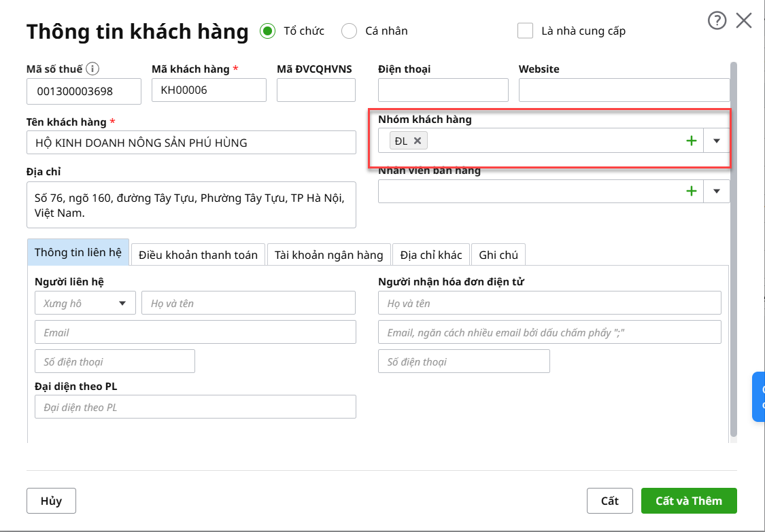Screen dimensions: 765x532
Task: Remove the ĐL tag from Nhóm khách hàng
Action: (418, 141)
